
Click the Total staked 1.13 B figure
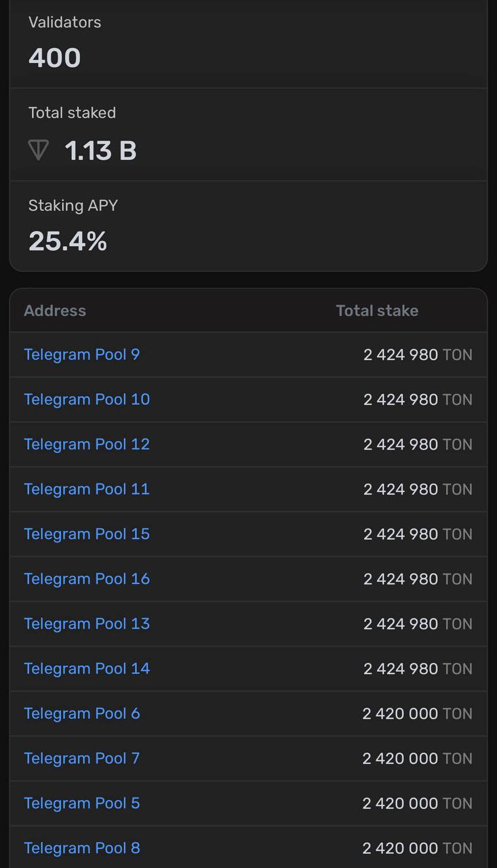click(100, 150)
